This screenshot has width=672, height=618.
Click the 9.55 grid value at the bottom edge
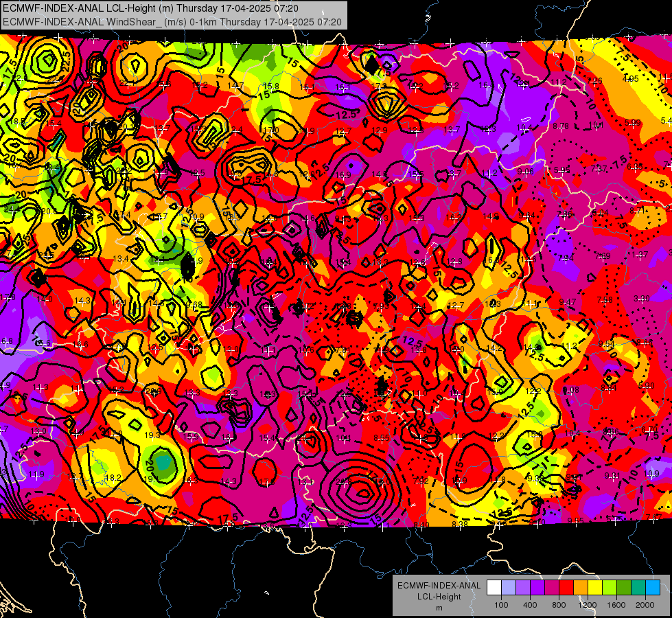pos(576,520)
